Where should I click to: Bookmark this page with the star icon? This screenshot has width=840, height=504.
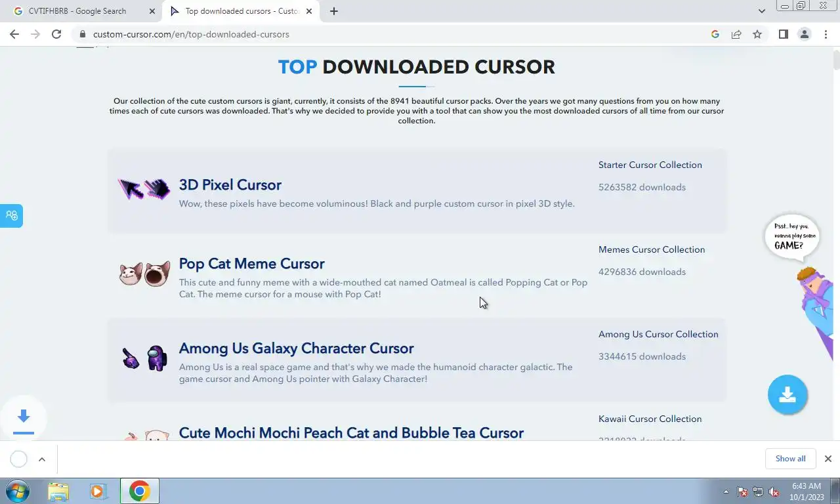pos(757,34)
